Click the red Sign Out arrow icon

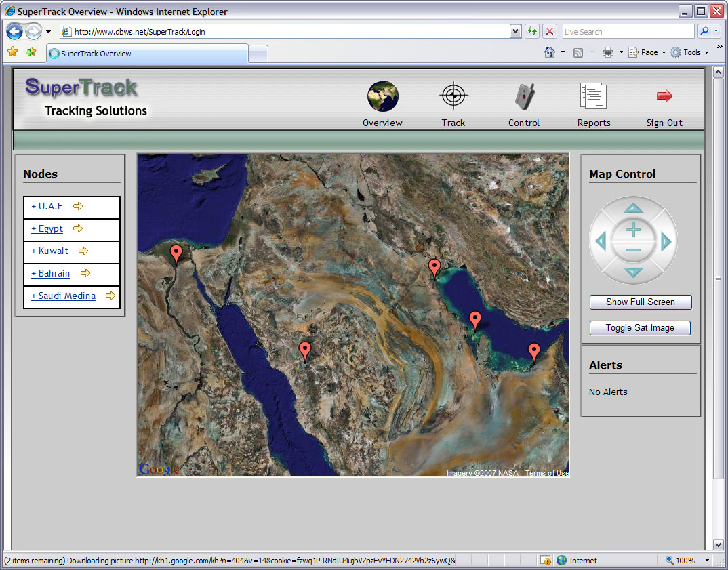coord(664,96)
